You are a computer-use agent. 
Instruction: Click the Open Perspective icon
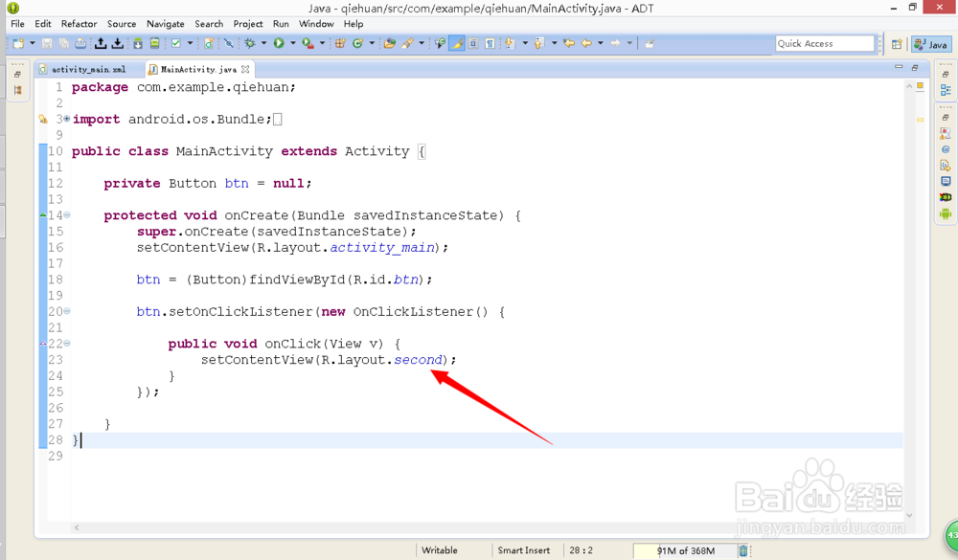coord(897,44)
